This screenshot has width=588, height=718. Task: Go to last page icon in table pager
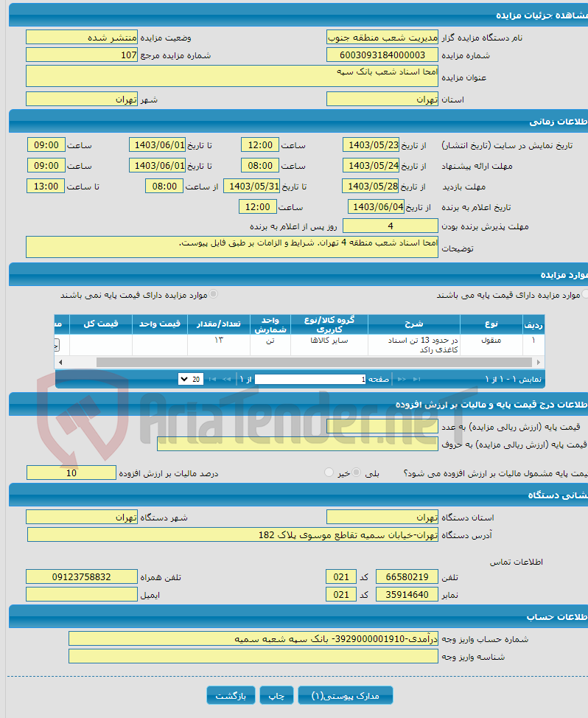416,379
